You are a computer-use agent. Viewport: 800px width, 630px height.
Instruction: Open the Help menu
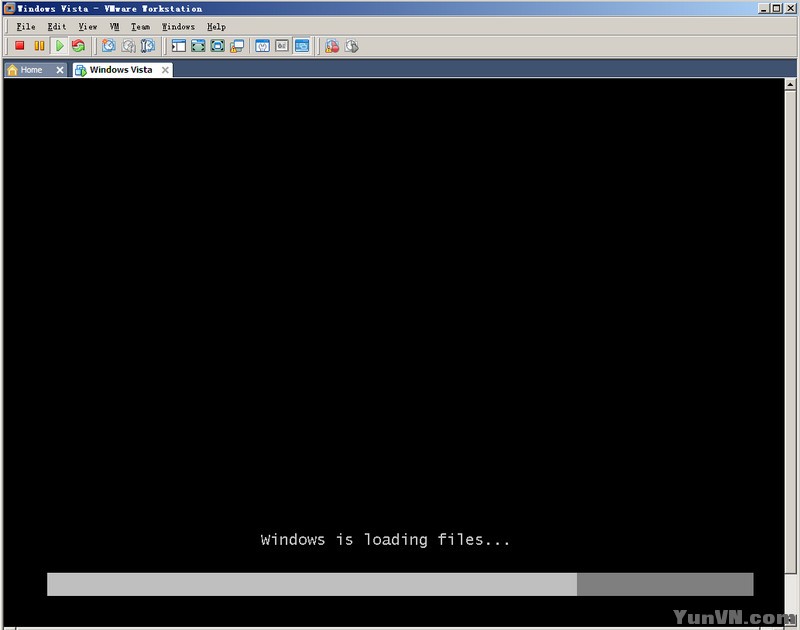pyautogui.click(x=216, y=27)
